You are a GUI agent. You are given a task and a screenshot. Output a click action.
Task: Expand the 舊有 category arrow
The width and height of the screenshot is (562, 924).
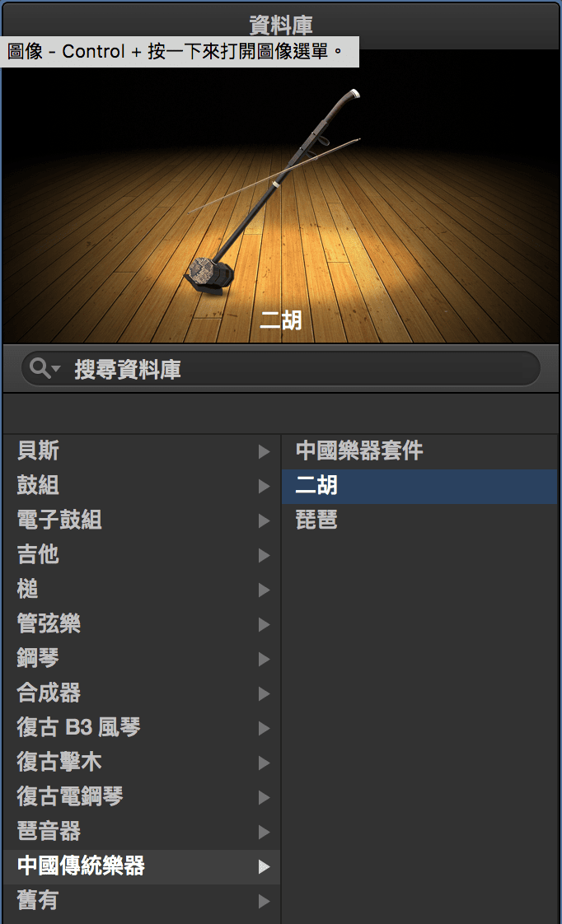coord(264,902)
